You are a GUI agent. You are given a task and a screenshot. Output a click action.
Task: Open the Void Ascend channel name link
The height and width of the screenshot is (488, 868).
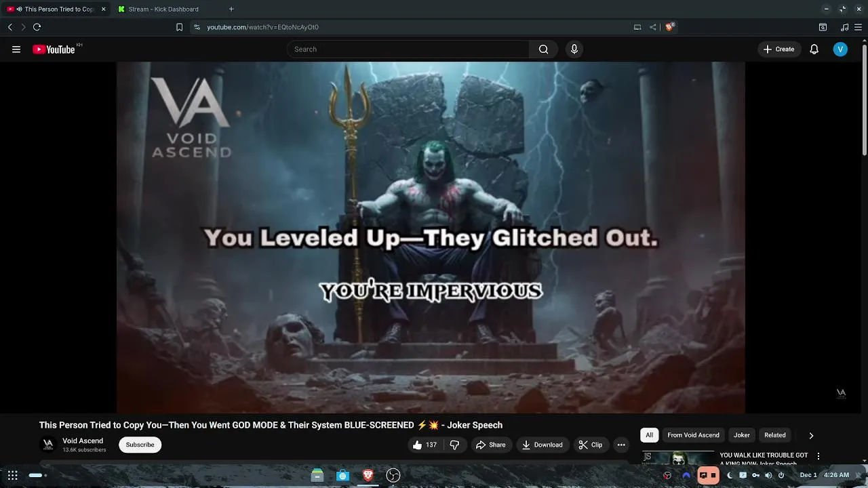coord(83,441)
